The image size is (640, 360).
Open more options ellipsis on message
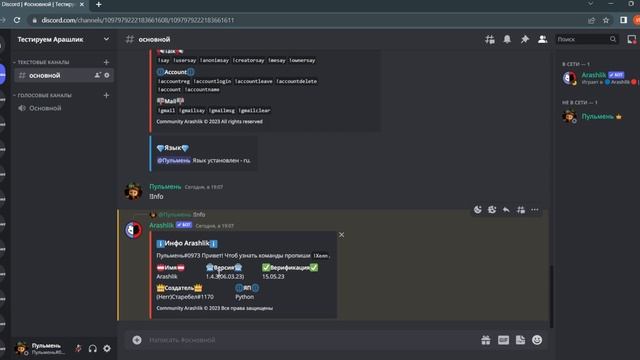[535, 210]
